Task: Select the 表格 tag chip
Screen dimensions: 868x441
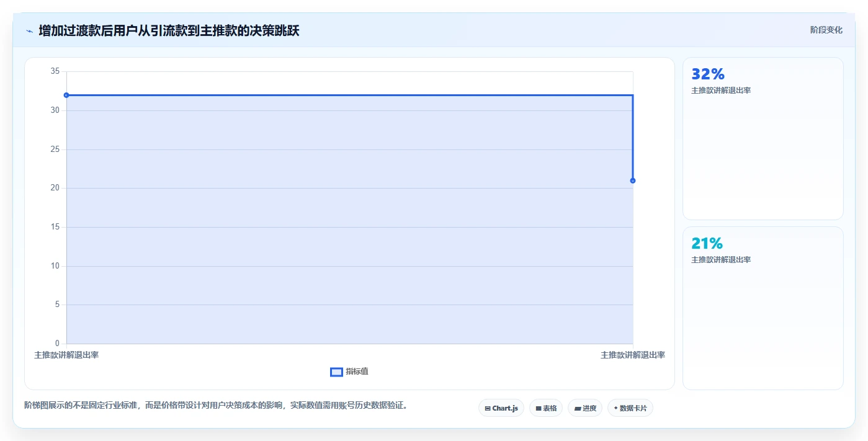Action: pos(546,408)
